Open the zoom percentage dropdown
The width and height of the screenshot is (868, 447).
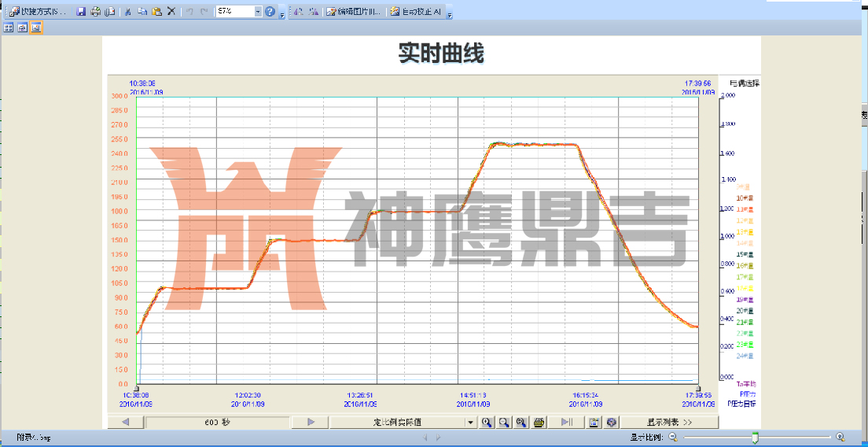coord(258,11)
